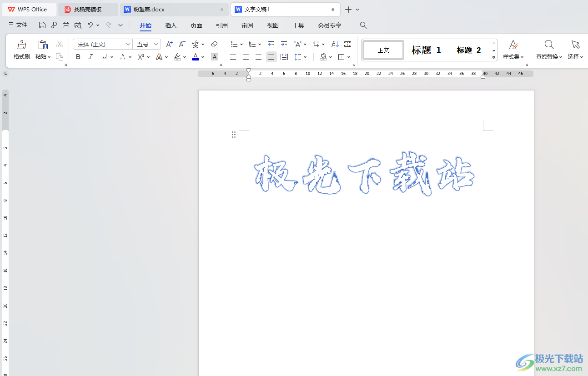The height and width of the screenshot is (376, 588).
Task: Apply the text highlight color
Action: tap(177, 57)
